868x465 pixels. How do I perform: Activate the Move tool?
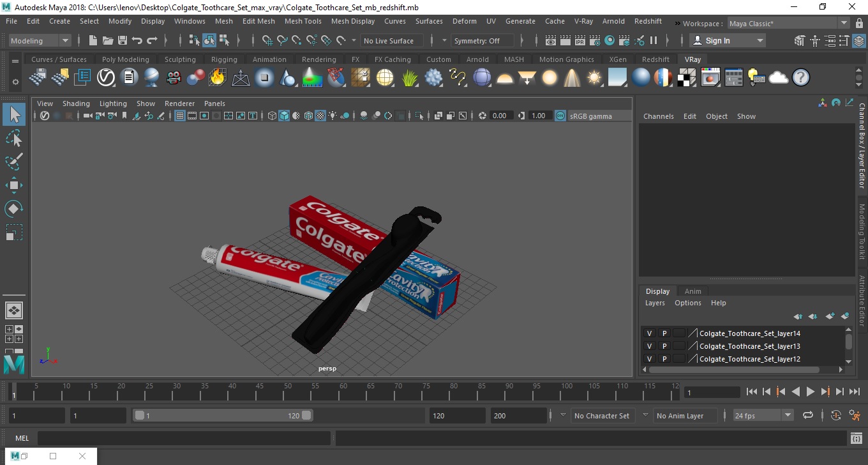14,185
